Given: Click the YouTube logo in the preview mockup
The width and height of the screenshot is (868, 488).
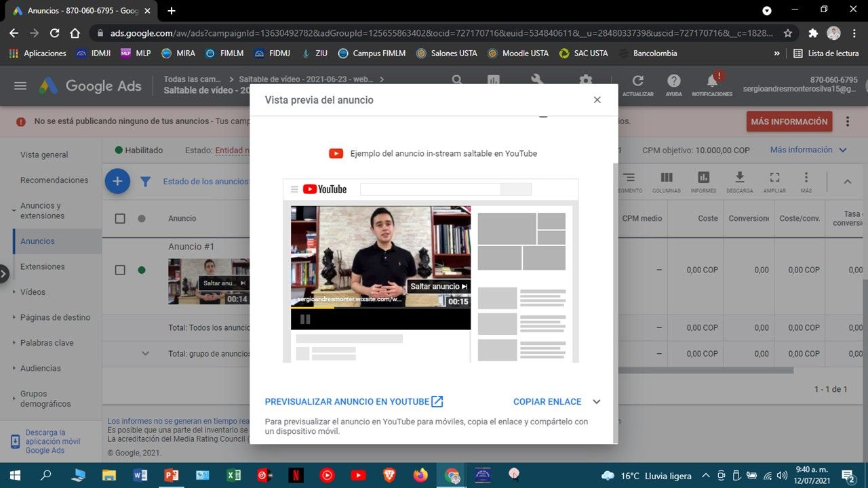Looking at the screenshot, I should [x=325, y=189].
